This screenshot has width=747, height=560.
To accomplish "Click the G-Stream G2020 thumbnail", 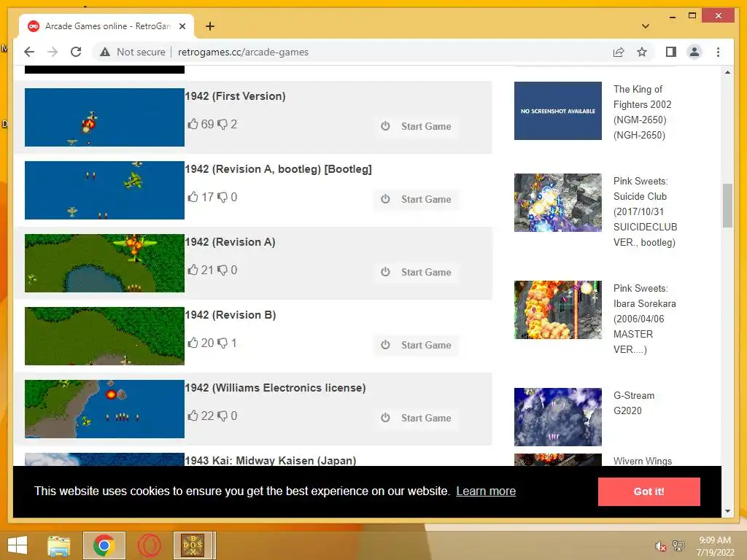I will [x=558, y=416].
